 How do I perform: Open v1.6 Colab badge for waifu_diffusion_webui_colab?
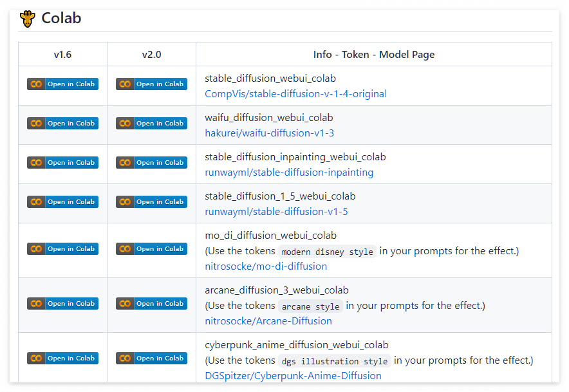coord(63,123)
